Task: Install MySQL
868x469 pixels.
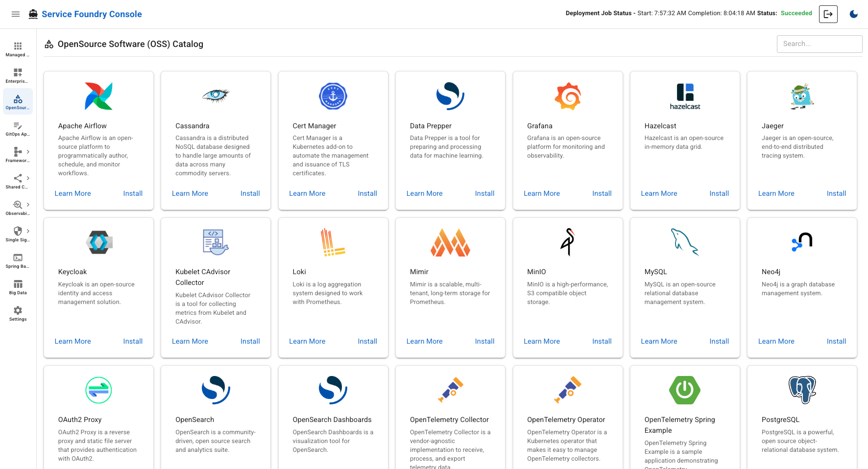Action: (719, 341)
